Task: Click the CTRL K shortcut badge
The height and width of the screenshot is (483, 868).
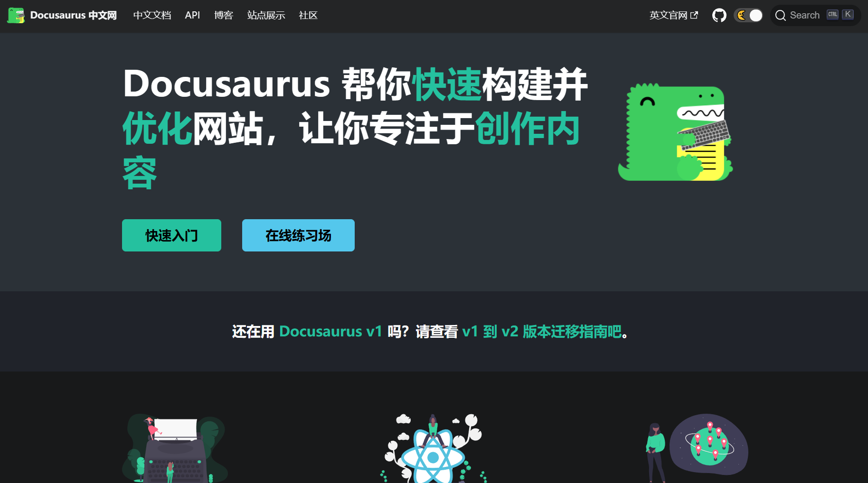Action: pyautogui.click(x=839, y=14)
